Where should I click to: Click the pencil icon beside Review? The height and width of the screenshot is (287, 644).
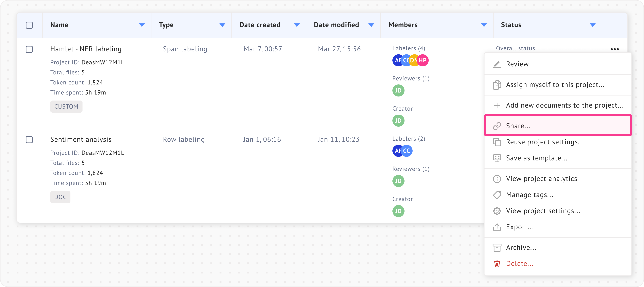pyautogui.click(x=497, y=64)
